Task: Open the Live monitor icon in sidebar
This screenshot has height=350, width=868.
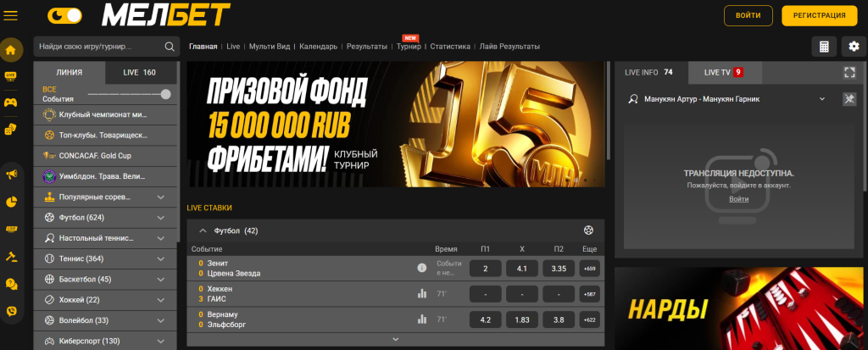Action: click(10, 76)
